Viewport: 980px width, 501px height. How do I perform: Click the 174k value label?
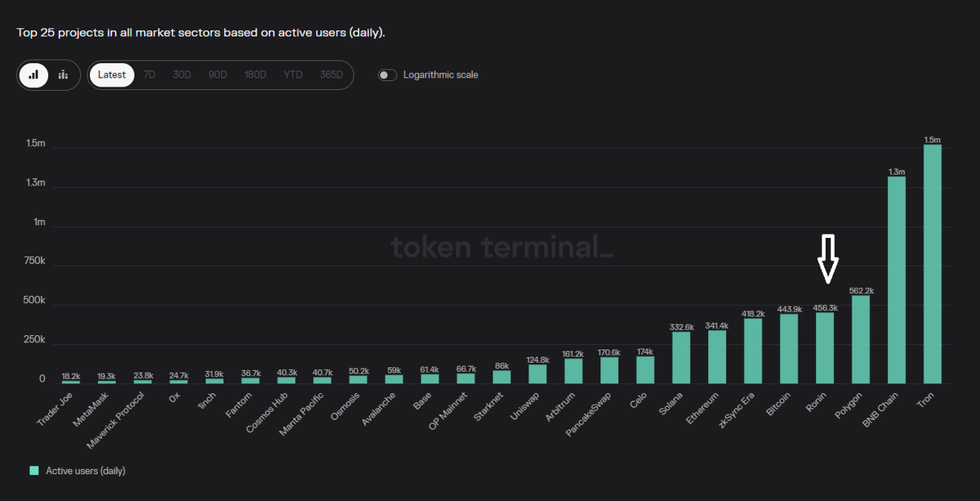coord(645,351)
